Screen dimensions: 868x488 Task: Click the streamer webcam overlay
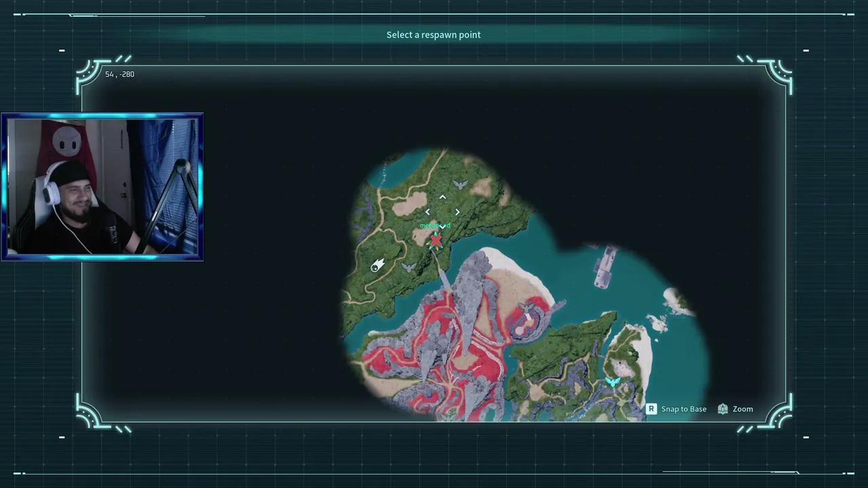click(x=102, y=186)
